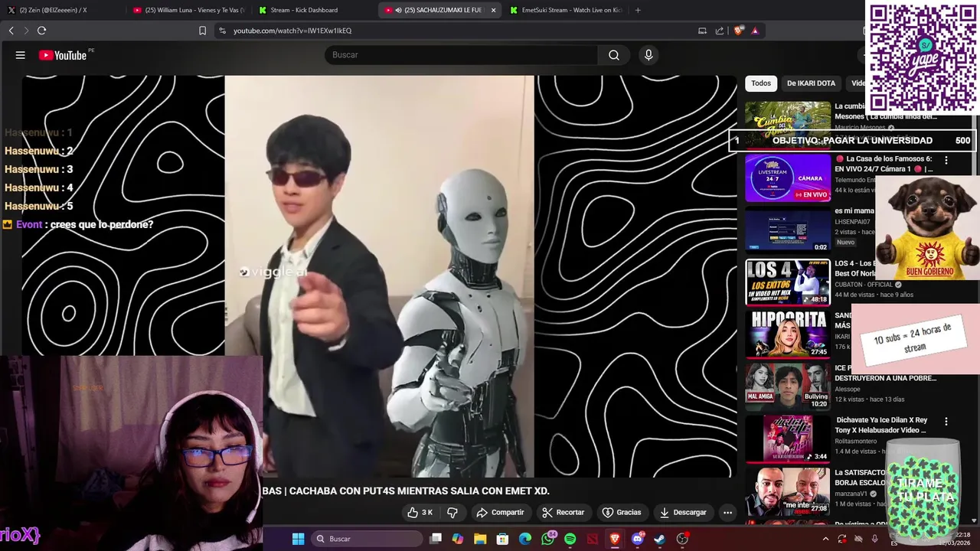The height and width of the screenshot is (551, 980).
Task: Click the playing video frame
Action: click(x=379, y=275)
